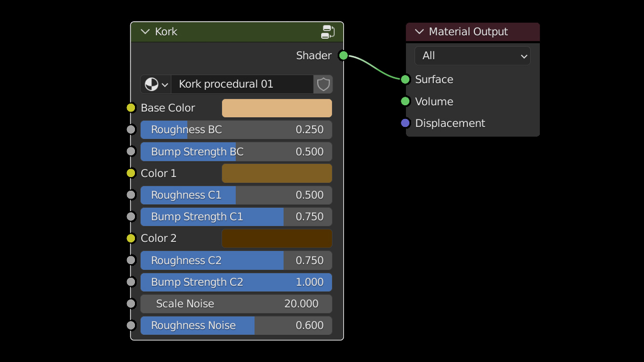
Task: Toggle the fake user shield icon
Action: click(323, 84)
